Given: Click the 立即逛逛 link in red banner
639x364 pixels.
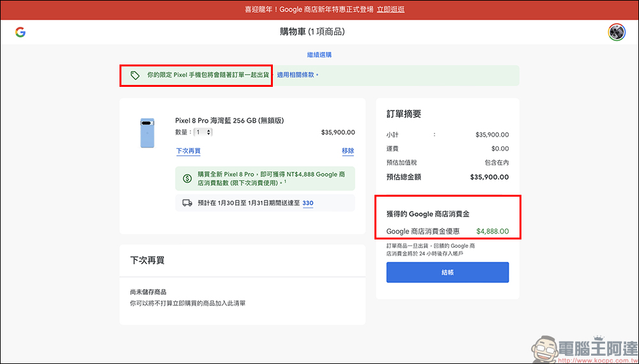Looking at the screenshot, I should tap(391, 10).
